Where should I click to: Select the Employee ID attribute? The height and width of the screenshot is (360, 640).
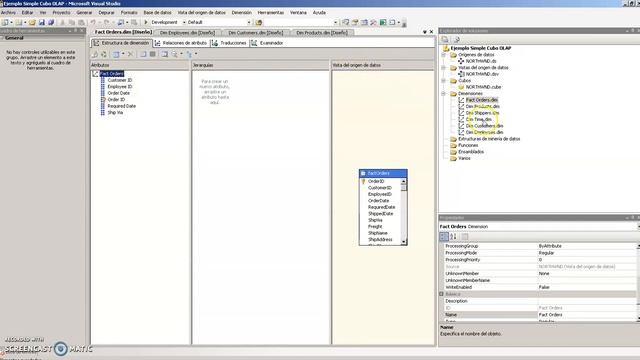pos(120,87)
